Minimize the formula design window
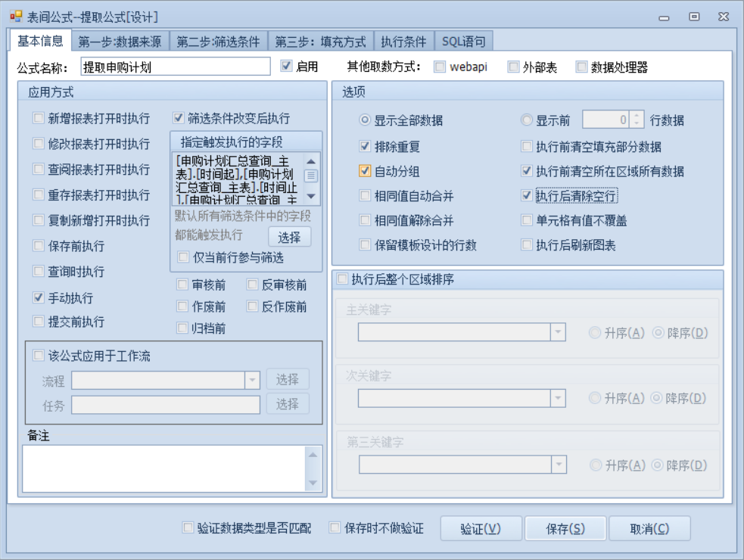Image resolution: width=744 pixels, height=560 pixels. click(664, 17)
